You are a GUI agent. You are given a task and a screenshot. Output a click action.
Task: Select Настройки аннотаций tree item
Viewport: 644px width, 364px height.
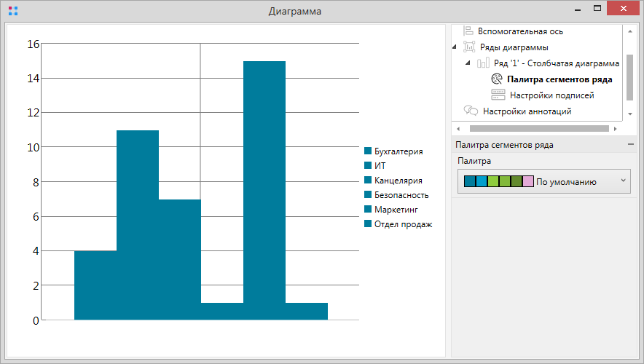coord(527,111)
